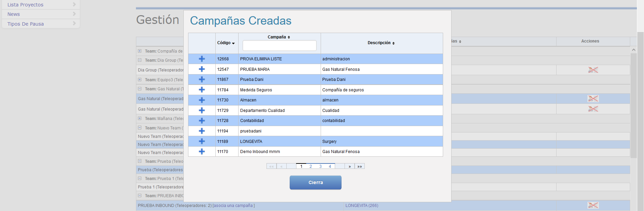This screenshot has height=211, width=644.
Task: Open LONGEVITA (266) campaign link
Action: (x=362, y=206)
